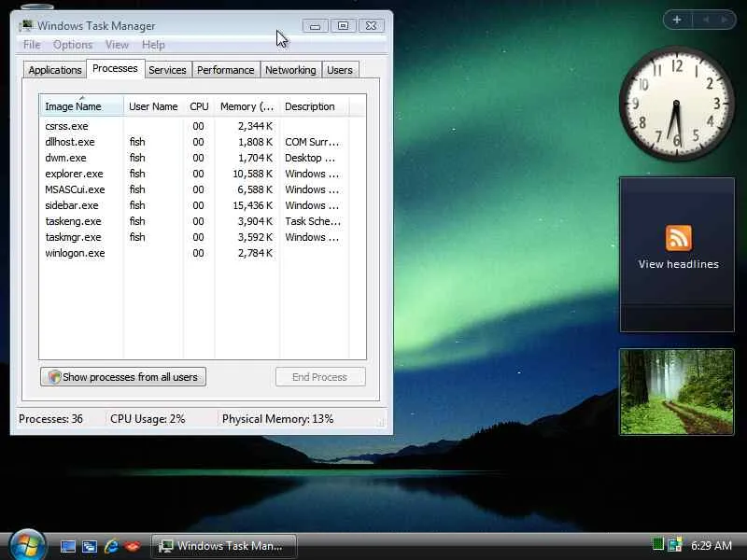This screenshot has width=747, height=560.
Task: Switch to the Performance tab
Action: tap(225, 70)
